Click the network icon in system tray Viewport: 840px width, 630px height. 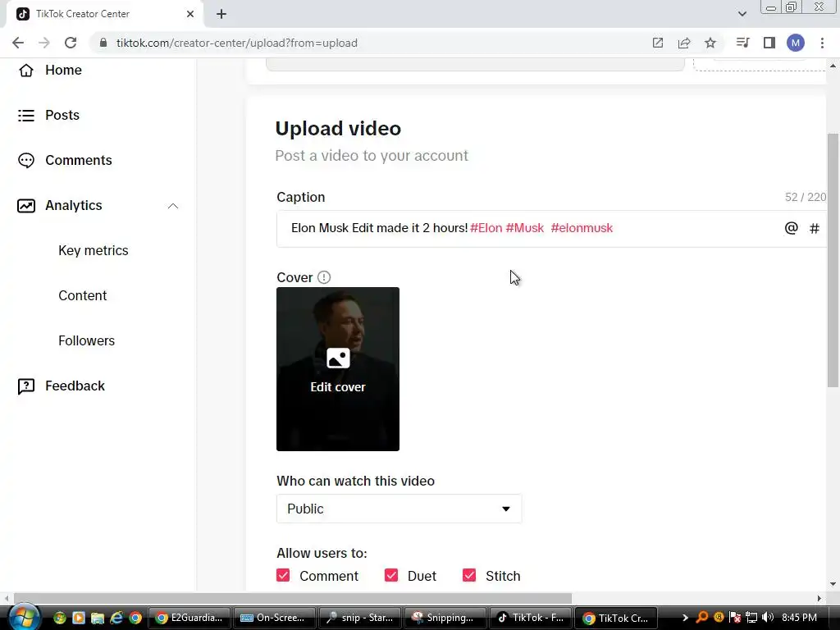point(751,618)
